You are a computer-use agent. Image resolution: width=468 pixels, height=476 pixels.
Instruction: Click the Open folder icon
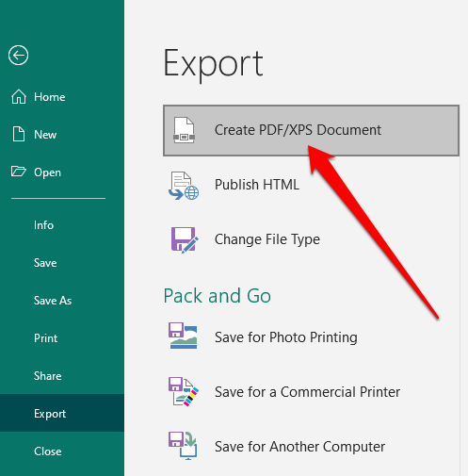point(19,172)
